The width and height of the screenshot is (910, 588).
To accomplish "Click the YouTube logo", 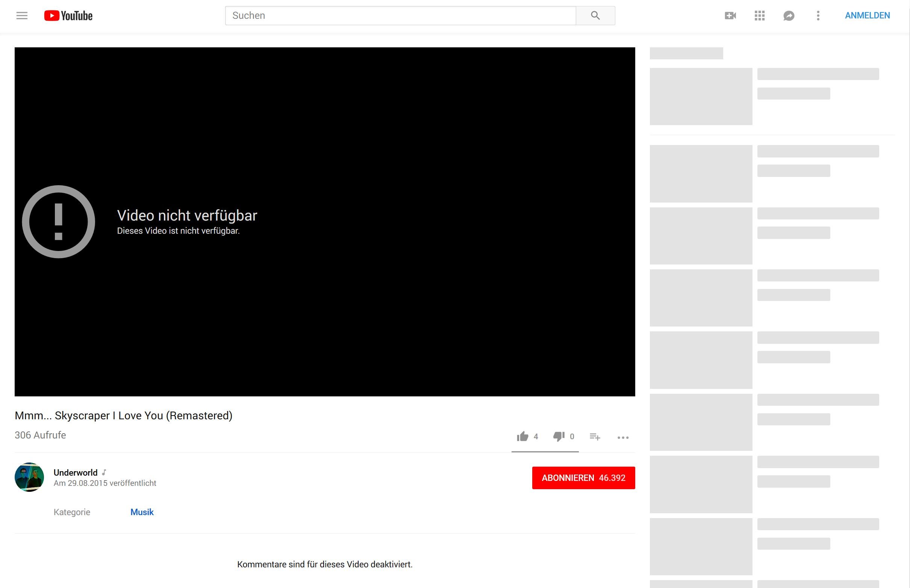I will [x=68, y=16].
